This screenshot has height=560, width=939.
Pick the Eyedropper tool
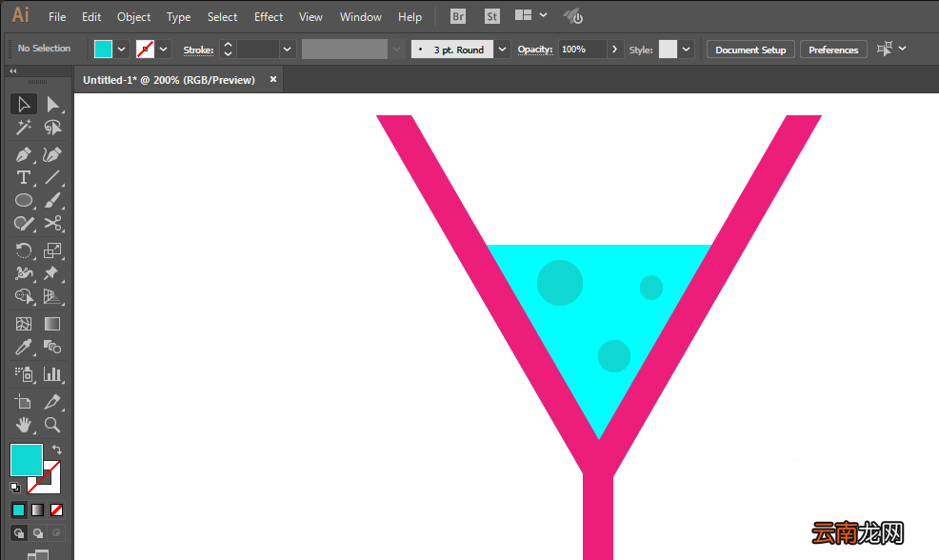click(x=24, y=347)
